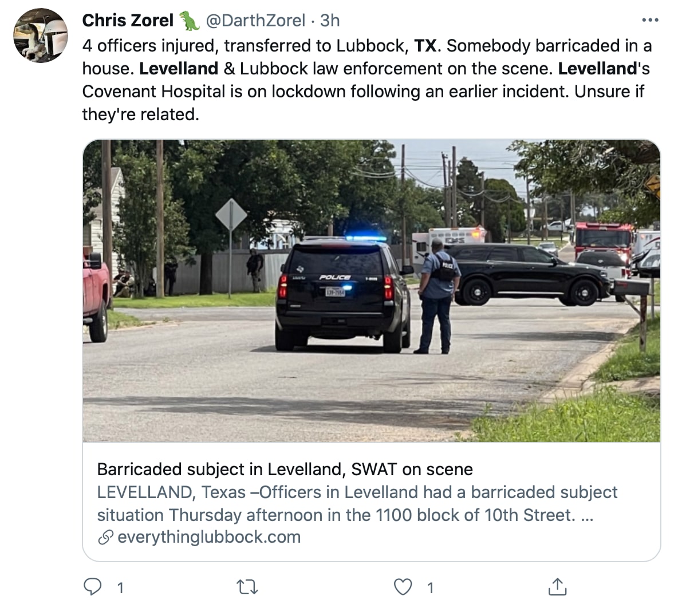The height and width of the screenshot is (616, 678).
Task: Visit the everythinglubbock.com domain link
Action: pyautogui.click(x=209, y=537)
